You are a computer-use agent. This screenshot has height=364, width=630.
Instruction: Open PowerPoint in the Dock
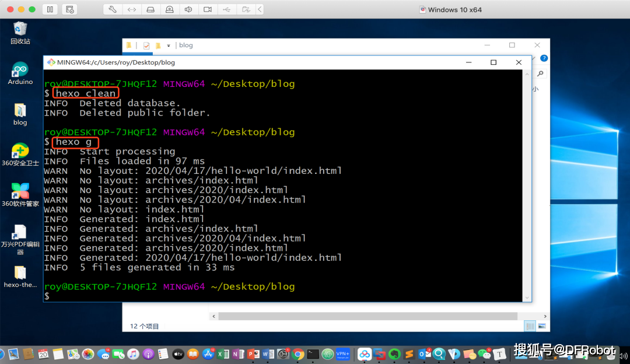(253, 354)
